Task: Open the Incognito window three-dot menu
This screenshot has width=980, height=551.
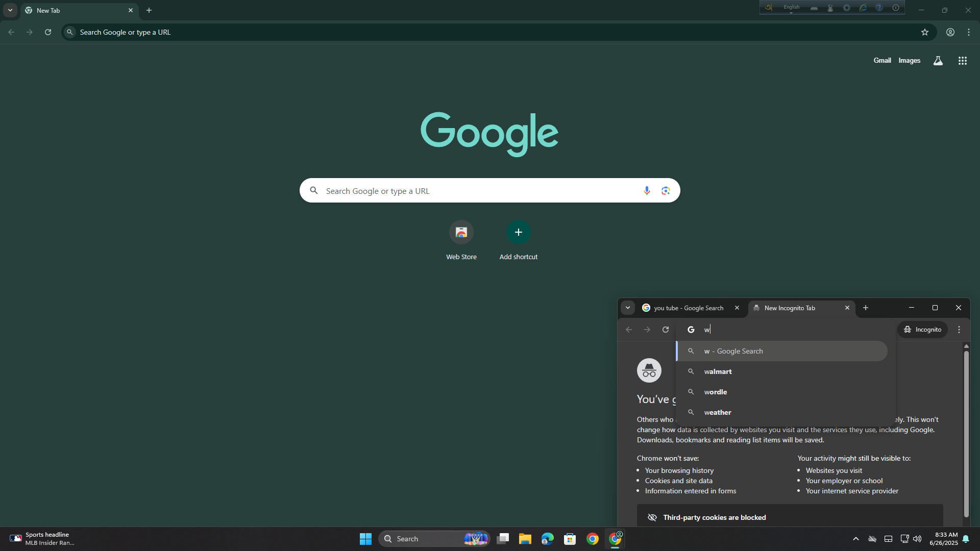Action: tap(959, 330)
